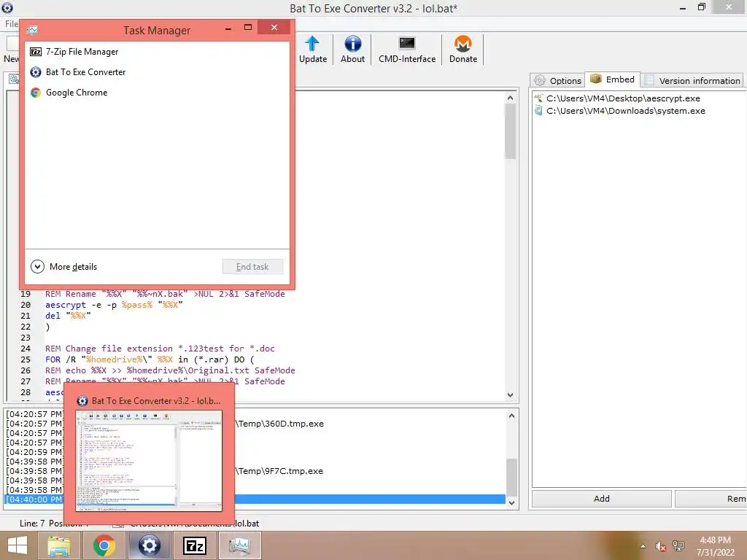Click End task button
The image size is (747, 560).
click(252, 267)
